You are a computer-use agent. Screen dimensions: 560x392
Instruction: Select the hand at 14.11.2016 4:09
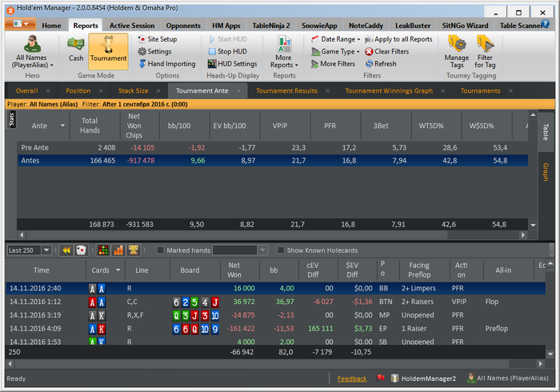[x=275, y=329]
